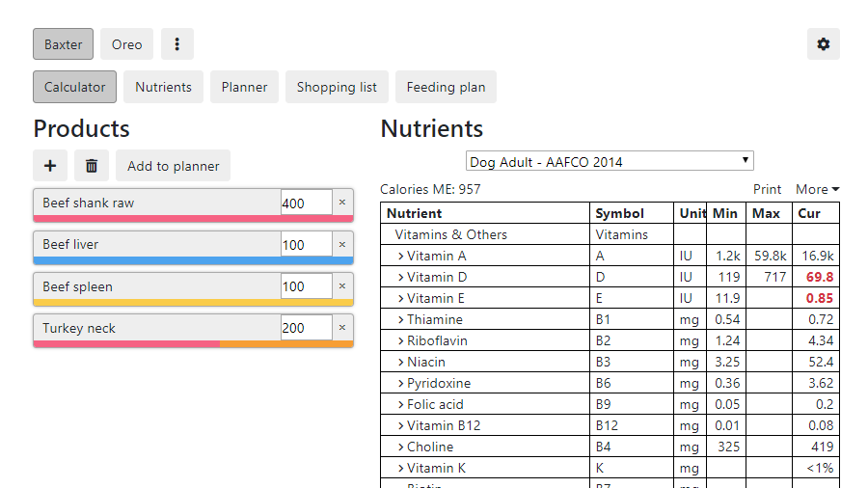The height and width of the screenshot is (488, 868).
Task: Remove Turkey neck with its x icon
Action: (342, 328)
